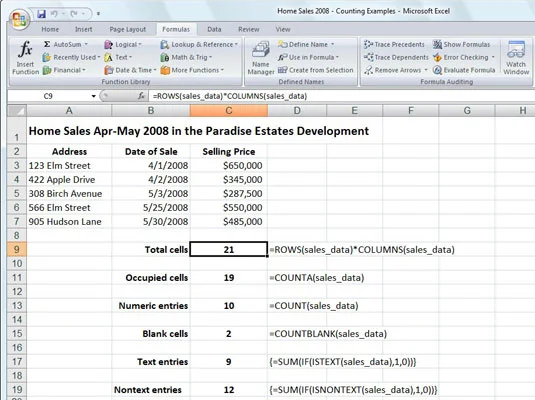Open the Financial functions menu

pyautogui.click(x=64, y=70)
